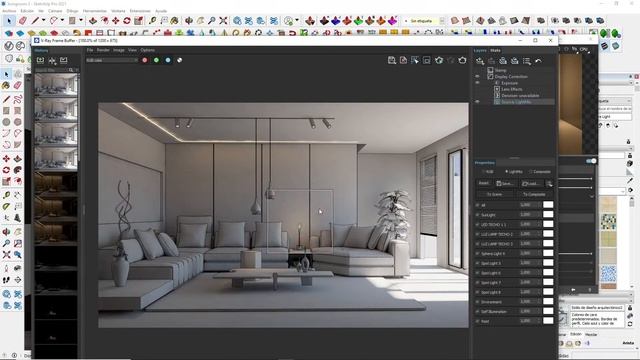Open arc tool dropdown arrow in top toolbar
The image size is (640, 360).
pos(62,20)
